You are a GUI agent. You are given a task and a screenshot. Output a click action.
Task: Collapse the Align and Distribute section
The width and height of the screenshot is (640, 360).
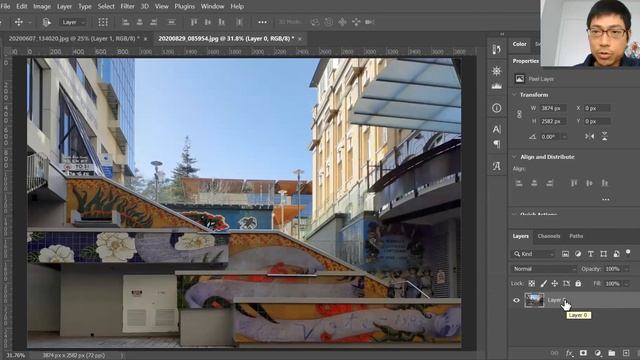tap(514, 157)
